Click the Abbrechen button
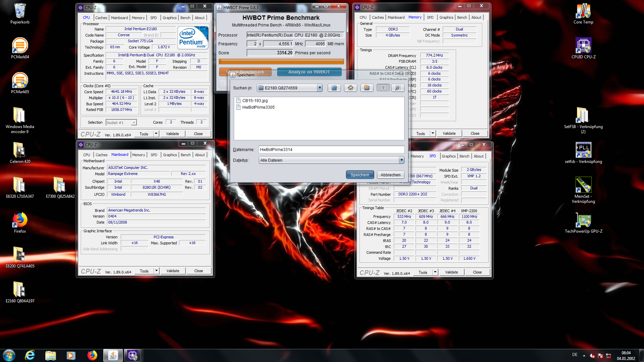The width and height of the screenshot is (644, 362). point(390,175)
